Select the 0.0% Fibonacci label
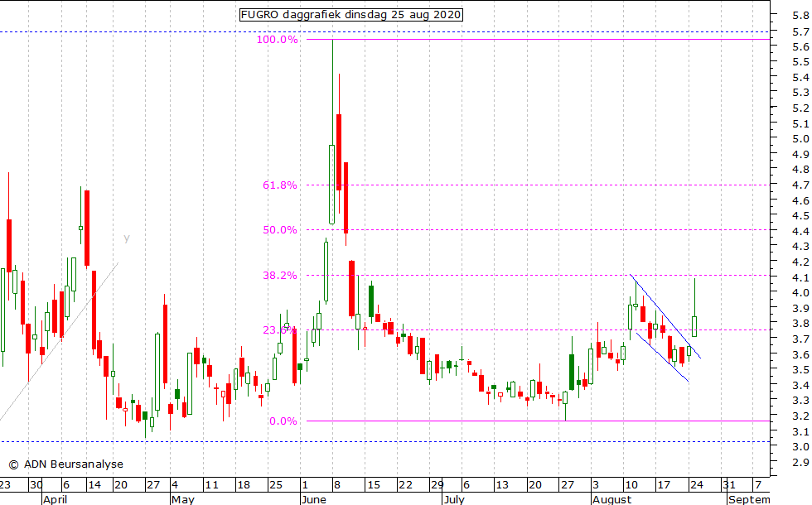This screenshot has width=812, height=505. pos(283,421)
